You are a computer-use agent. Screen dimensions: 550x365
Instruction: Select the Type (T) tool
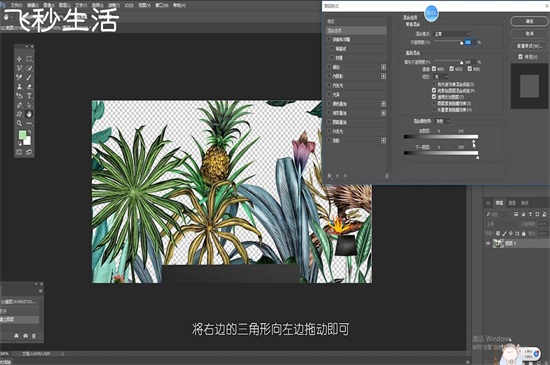(29, 95)
